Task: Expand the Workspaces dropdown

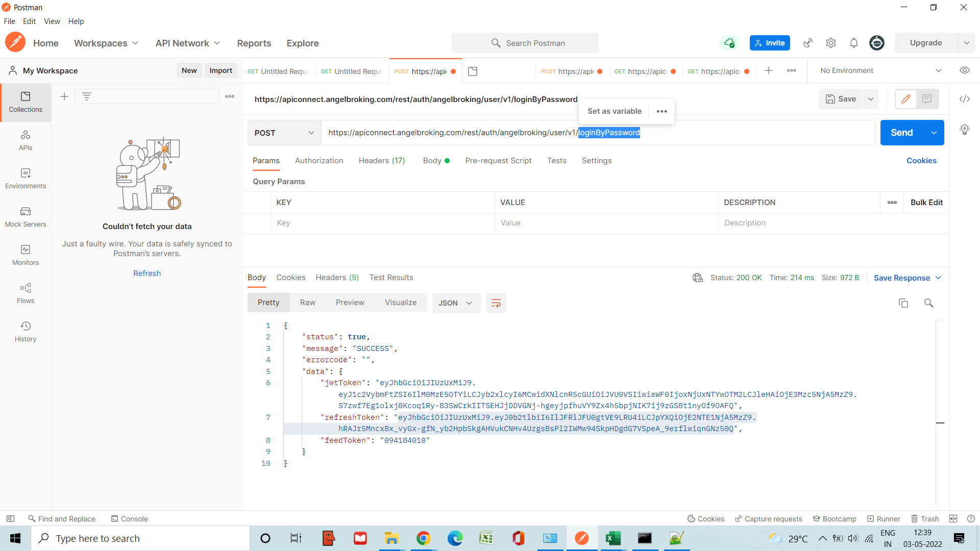Action: [106, 43]
